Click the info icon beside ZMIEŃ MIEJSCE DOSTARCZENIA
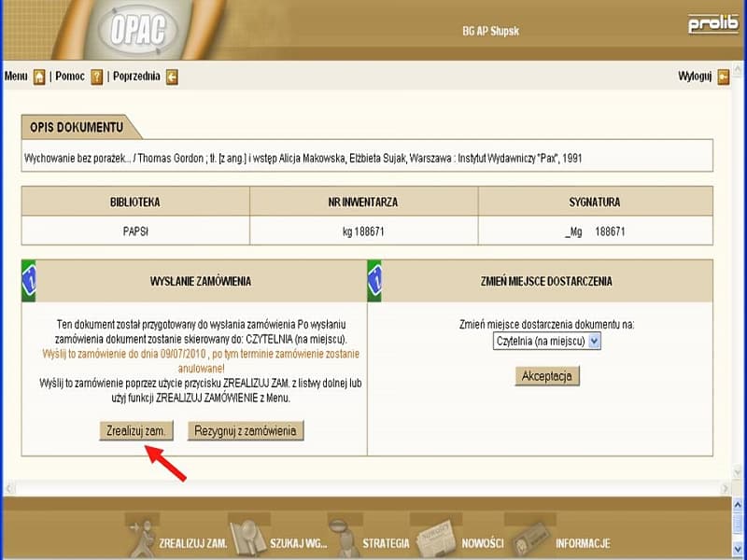This screenshot has height=560, width=747. point(375,281)
